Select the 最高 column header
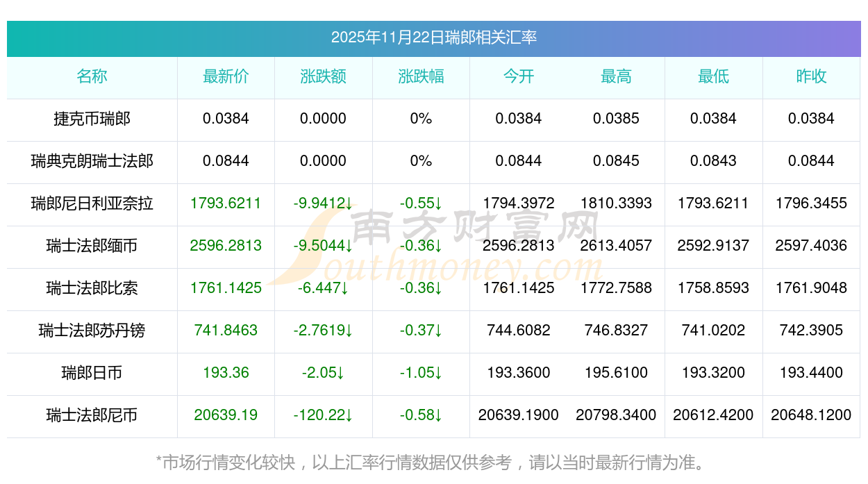This screenshot has width=868, height=484. (616, 76)
